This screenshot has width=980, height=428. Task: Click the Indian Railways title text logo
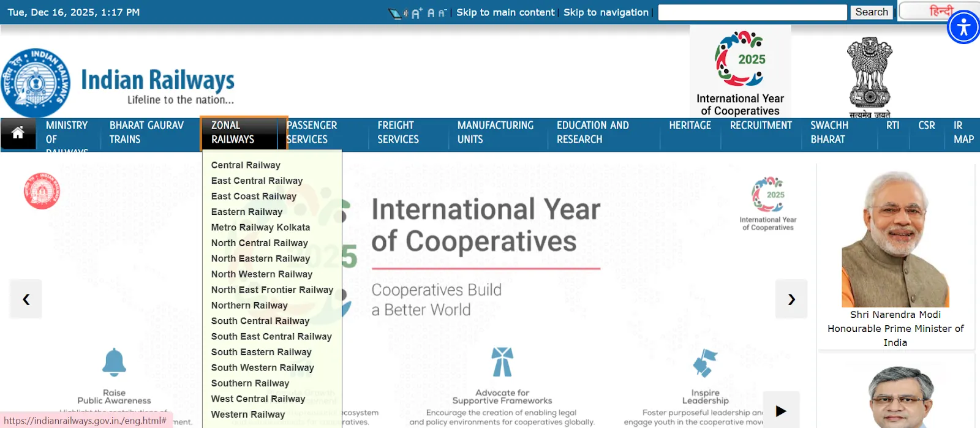[157, 86]
